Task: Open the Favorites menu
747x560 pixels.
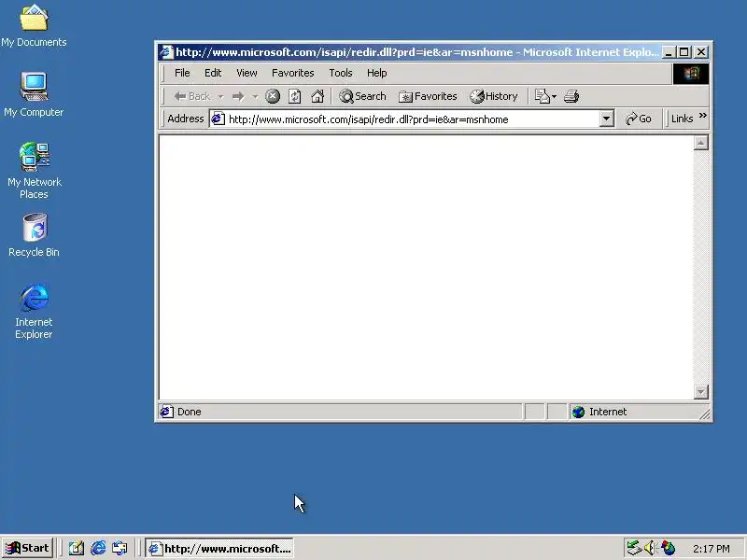Action: pos(292,73)
